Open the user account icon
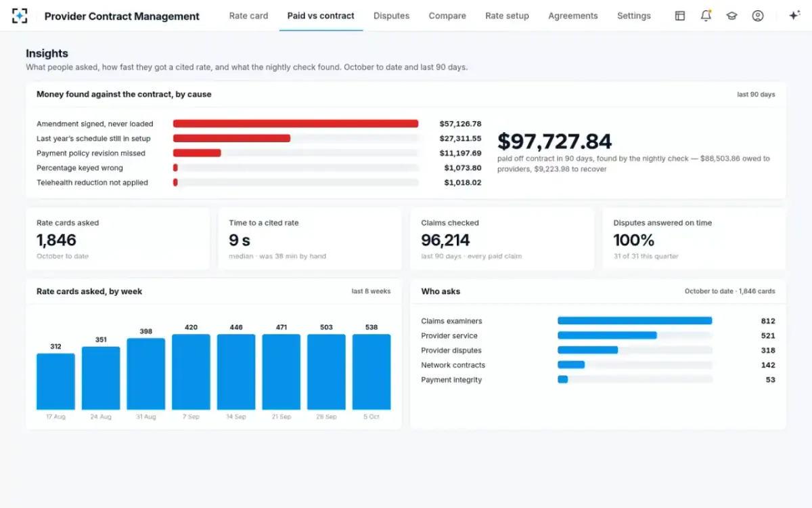This screenshot has height=508, width=812. (758, 16)
